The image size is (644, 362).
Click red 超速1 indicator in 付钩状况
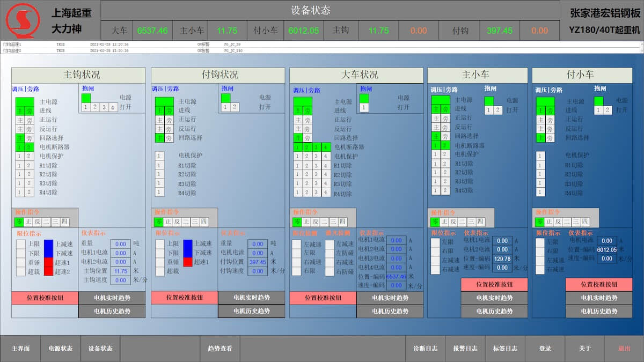[188, 262]
